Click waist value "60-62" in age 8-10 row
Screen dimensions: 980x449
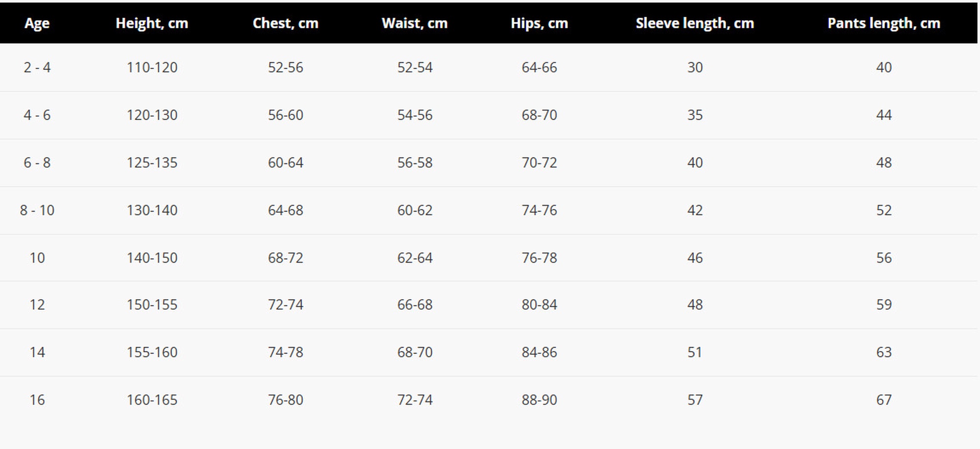[415, 210]
